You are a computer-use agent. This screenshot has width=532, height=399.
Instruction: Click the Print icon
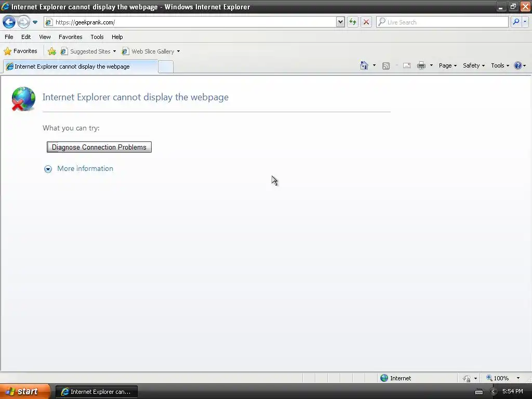tap(421, 65)
